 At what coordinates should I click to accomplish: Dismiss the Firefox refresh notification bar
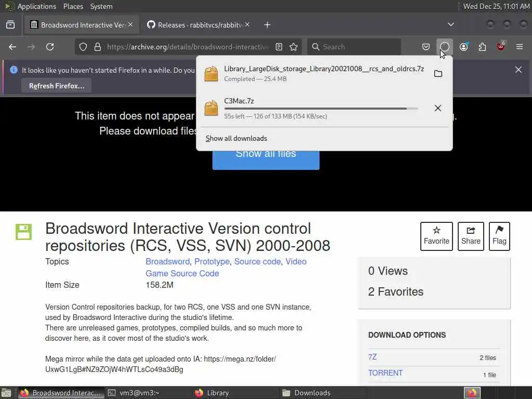click(518, 70)
